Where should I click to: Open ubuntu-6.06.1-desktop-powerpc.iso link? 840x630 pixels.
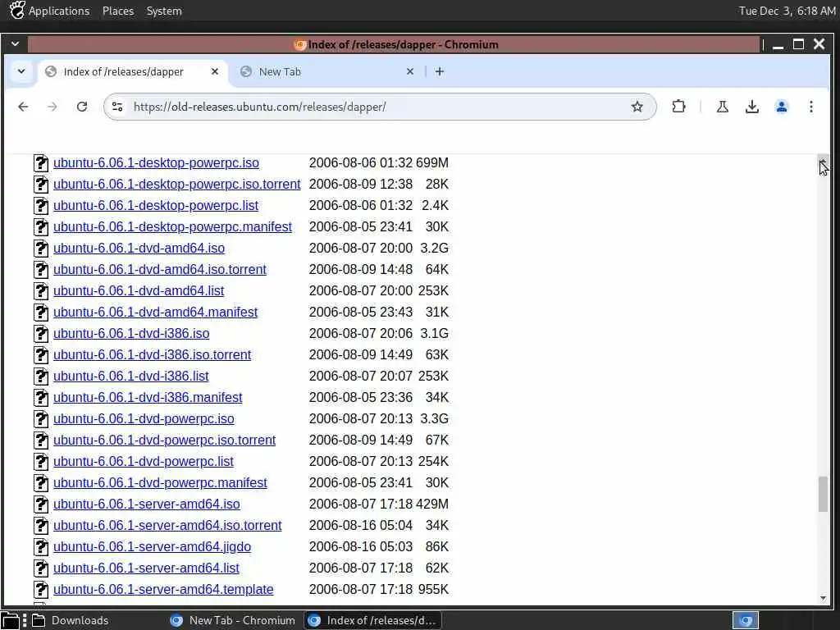(x=156, y=163)
